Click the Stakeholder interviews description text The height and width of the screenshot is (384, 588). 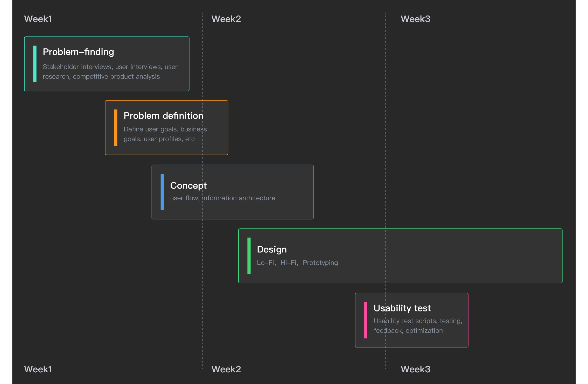[x=110, y=72]
